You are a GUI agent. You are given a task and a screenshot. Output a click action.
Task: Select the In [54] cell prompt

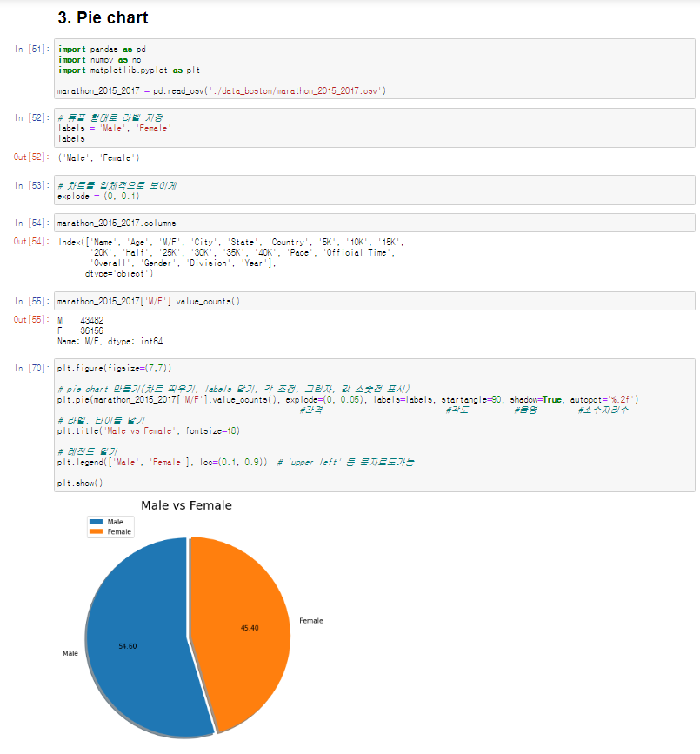[x=32, y=224]
